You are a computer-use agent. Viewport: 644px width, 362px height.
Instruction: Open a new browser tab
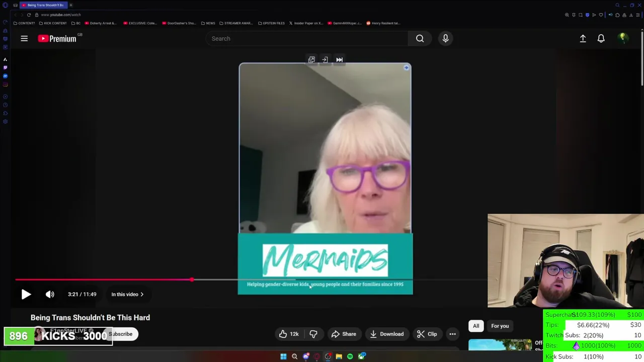(x=71, y=5)
